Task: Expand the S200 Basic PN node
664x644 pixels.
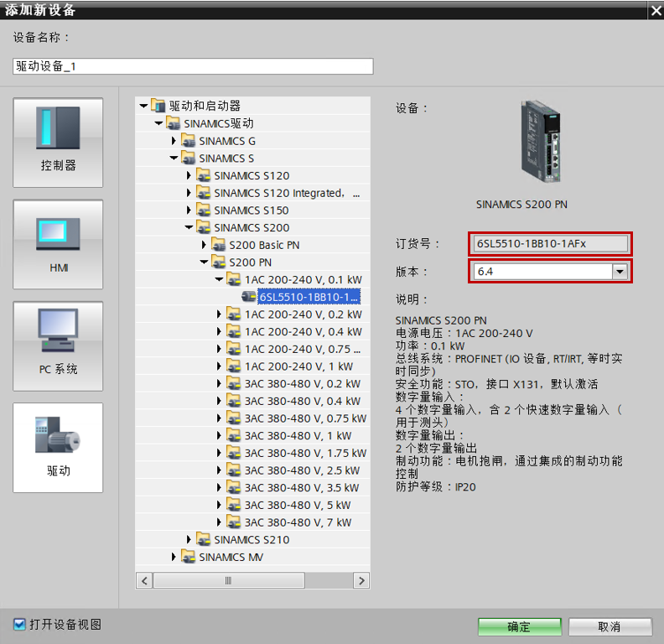Action: pyautogui.click(x=204, y=245)
